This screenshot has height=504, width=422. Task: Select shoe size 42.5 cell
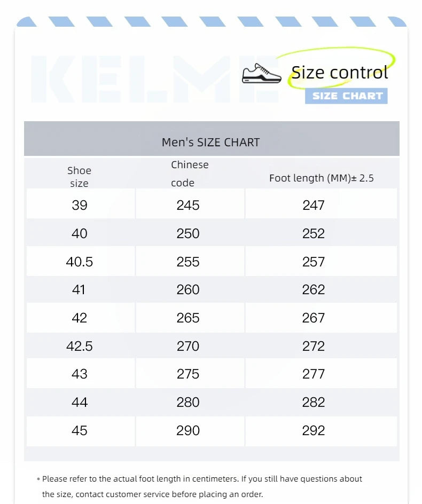pyautogui.click(x=80, y=346)
